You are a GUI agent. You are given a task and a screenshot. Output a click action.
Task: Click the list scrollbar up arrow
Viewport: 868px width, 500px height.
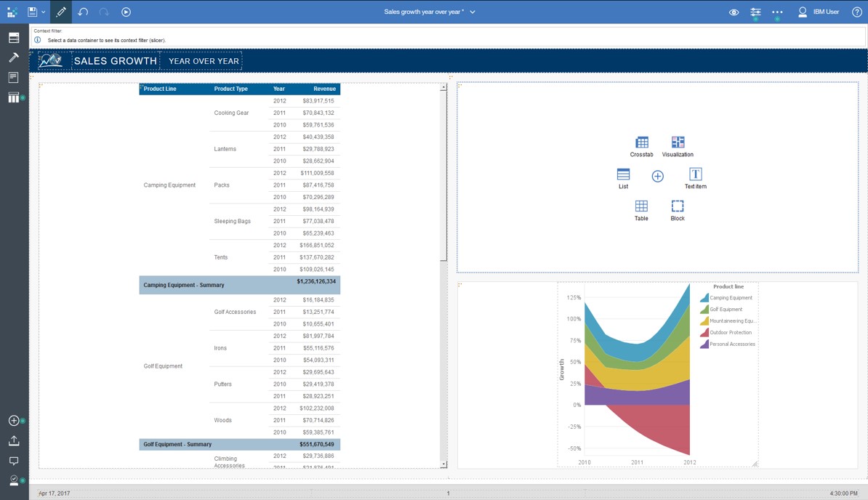(x=443, y=87)
